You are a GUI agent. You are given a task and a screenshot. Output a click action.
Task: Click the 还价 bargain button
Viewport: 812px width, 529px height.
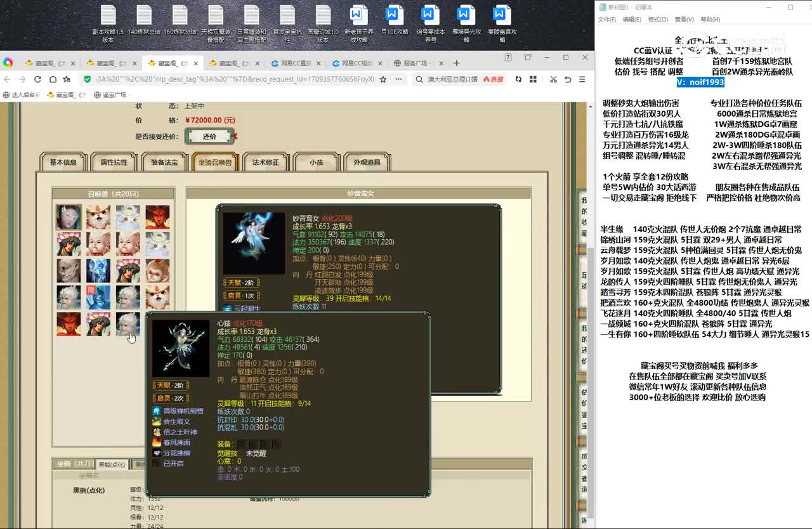[209, 136]
